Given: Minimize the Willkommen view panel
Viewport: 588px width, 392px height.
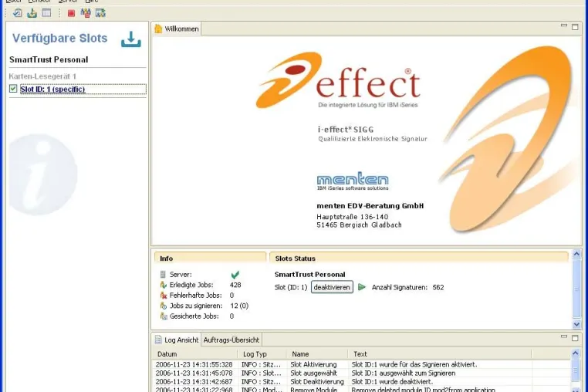Looking at the screenshot, I should coord(563,25).
